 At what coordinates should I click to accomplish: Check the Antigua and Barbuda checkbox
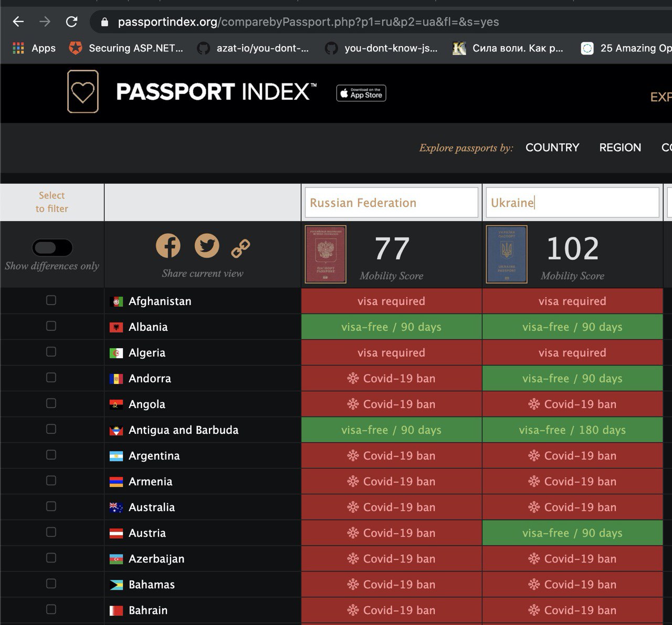(51, 429)
